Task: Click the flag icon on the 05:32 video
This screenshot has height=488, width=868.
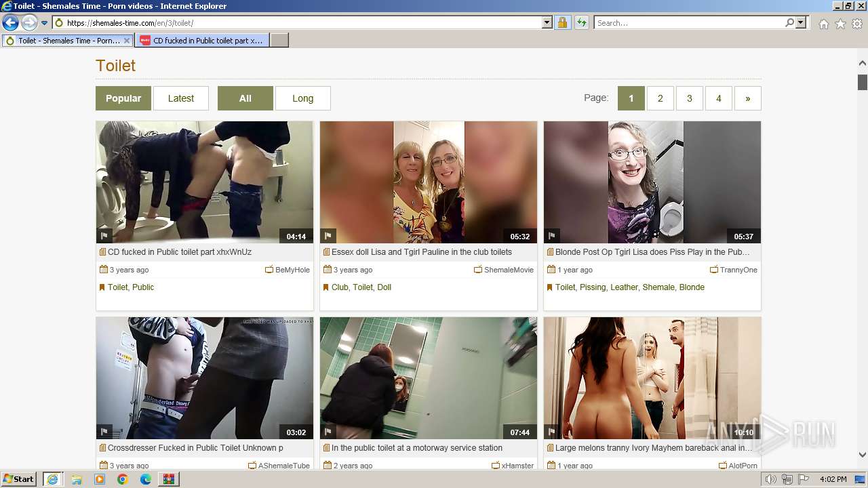Action: [328, 236]
